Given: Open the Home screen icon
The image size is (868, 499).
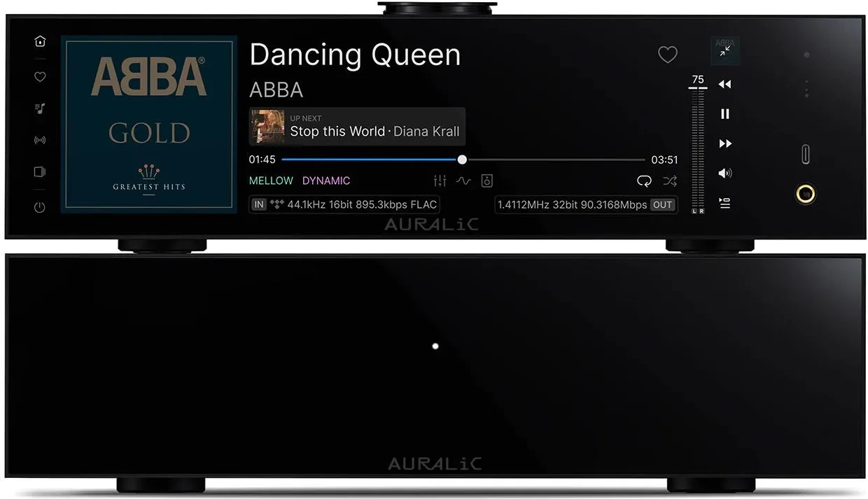Looking at the screenshot, I should (x=40, y=41).
